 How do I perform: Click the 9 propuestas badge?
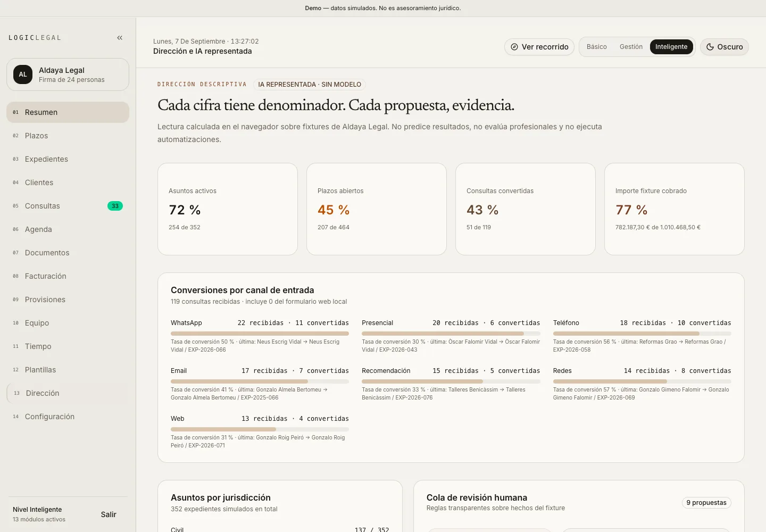tap(706, 503)
